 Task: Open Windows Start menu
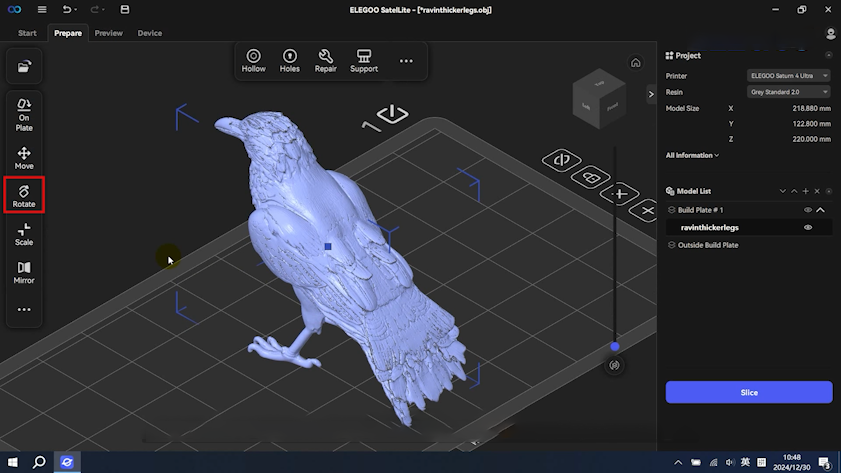pos(12,462)
